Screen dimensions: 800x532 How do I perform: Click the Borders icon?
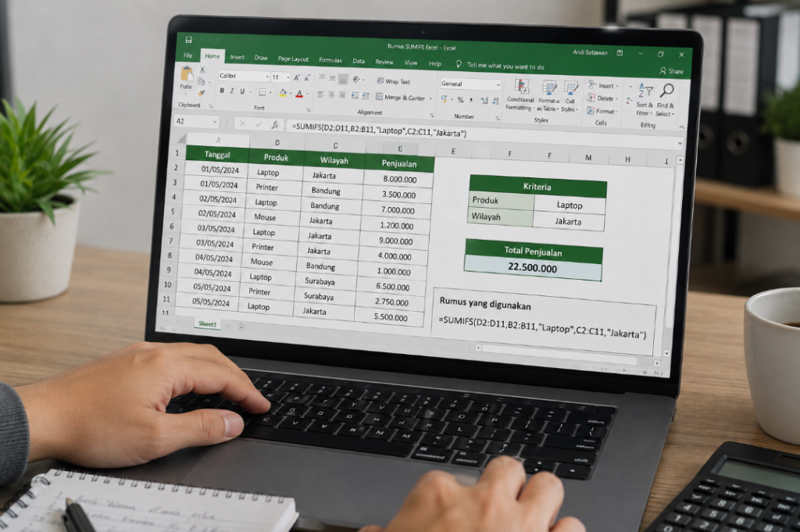[262, 92]
